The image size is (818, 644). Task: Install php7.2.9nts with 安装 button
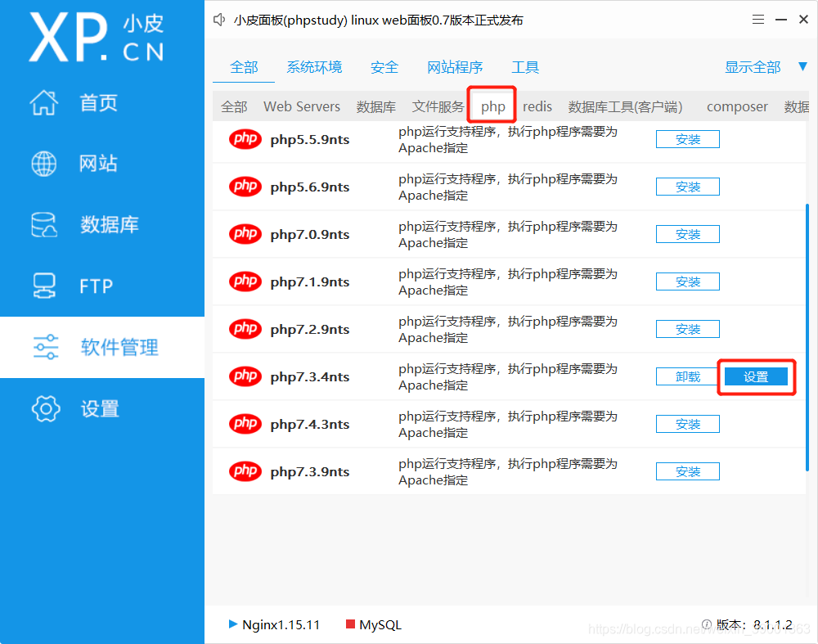[x=688, y=329]
